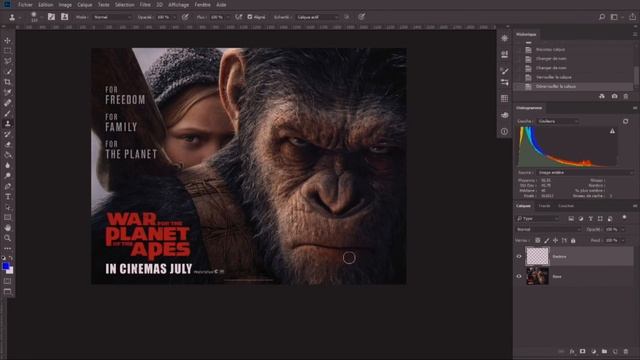Click the histogram cached data warning triangle
Screen dimensions: 640x360
tap(612, 131)
